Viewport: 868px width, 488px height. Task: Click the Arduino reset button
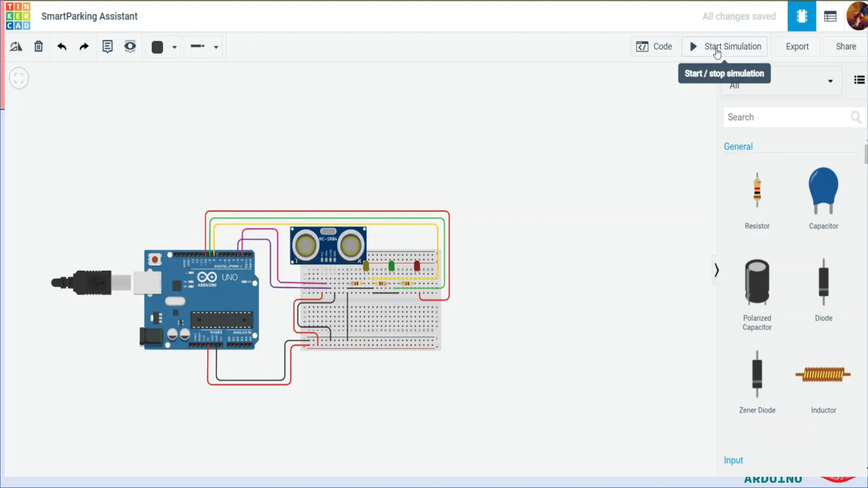point(155,259)
